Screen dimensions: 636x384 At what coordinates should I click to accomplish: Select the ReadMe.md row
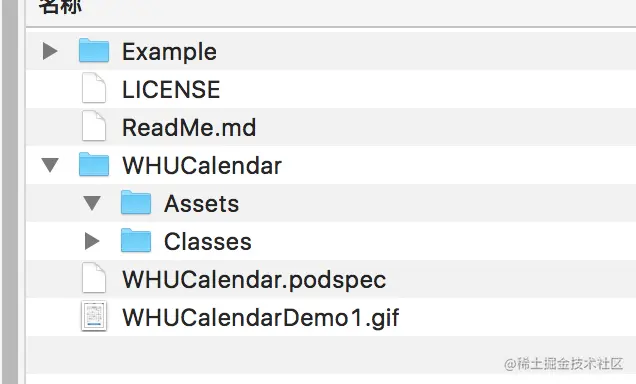(x=331, y=127)
